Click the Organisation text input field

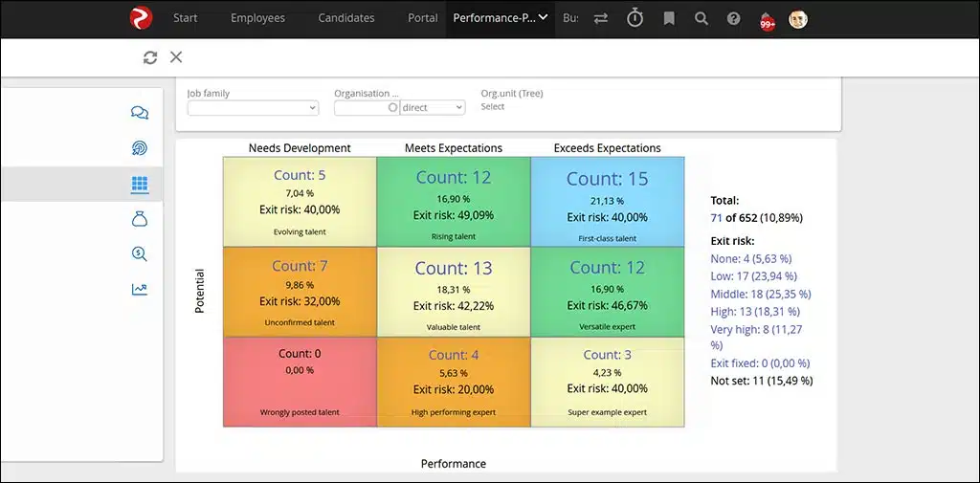[361, 108]
